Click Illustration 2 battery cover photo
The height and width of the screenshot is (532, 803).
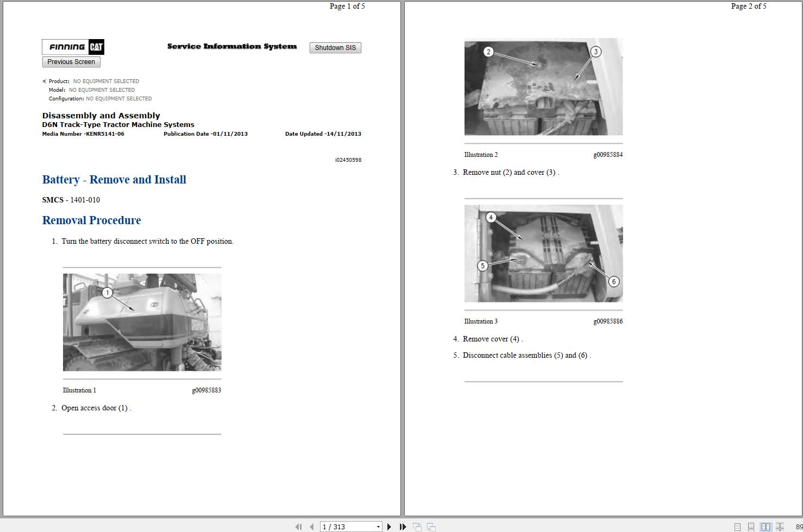(543, 87)
